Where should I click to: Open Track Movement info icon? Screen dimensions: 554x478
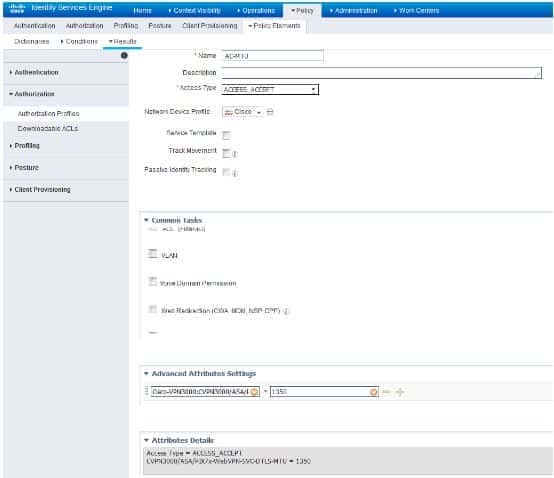[x=235, y=154]
